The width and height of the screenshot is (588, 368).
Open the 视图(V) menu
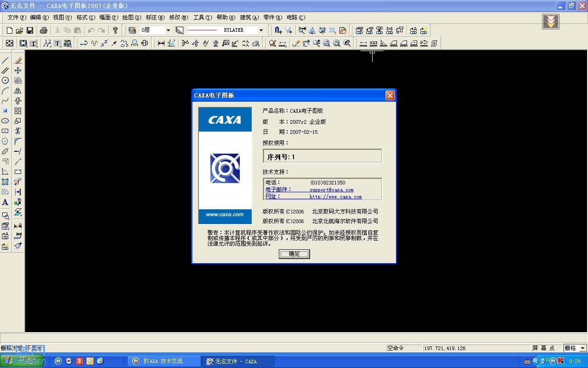62,17
